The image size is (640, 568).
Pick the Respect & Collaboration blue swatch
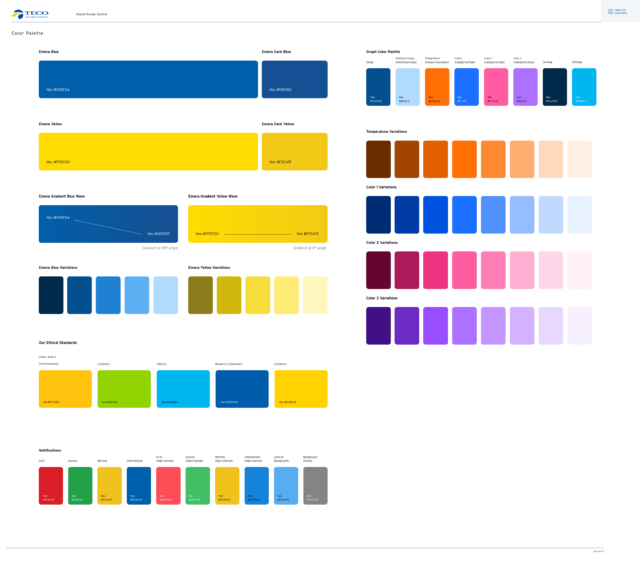[241, 389]
